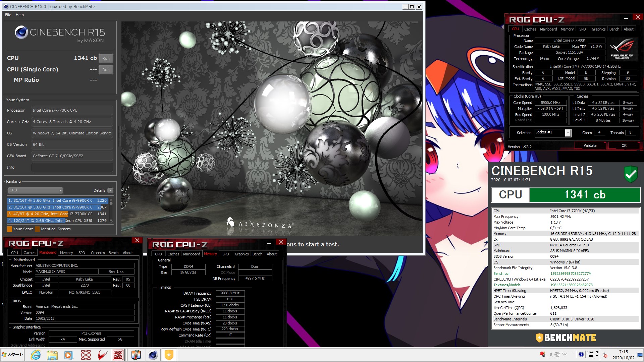Expand ranking Details arrow button
The width and height of the screenshot is (644, 362).
point(110,190)
